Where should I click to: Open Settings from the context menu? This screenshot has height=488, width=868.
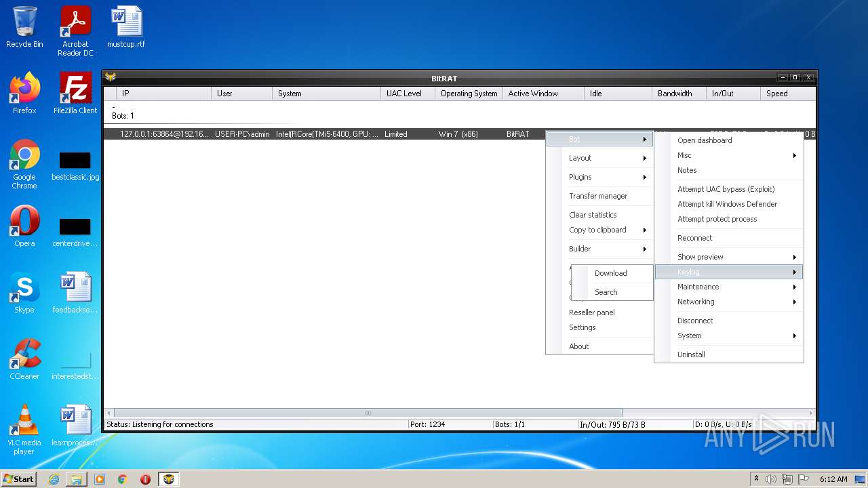600,327
